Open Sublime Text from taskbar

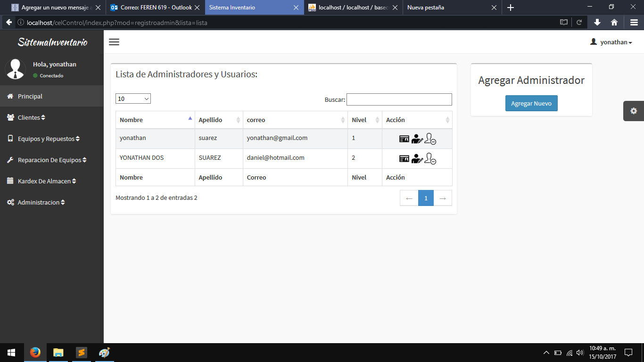pos(81,353)
